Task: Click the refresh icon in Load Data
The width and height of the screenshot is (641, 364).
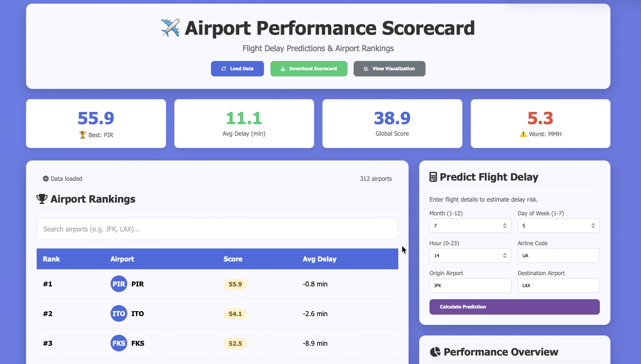Action: [x=223, y=69]
